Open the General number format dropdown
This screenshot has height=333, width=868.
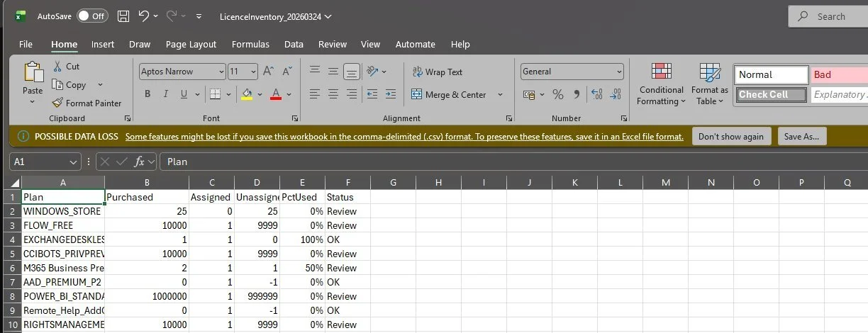coord(619,72)
